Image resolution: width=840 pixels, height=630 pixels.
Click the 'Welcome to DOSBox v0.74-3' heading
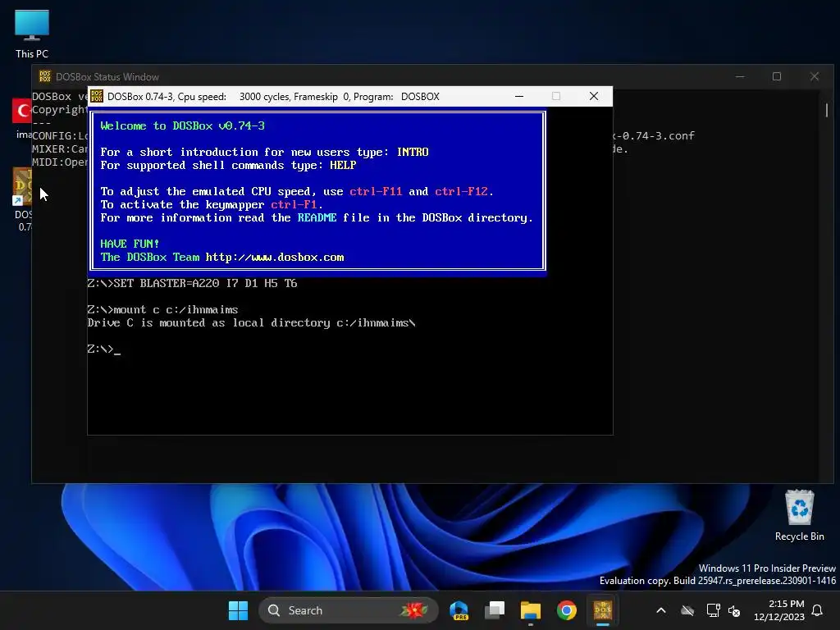183,126
